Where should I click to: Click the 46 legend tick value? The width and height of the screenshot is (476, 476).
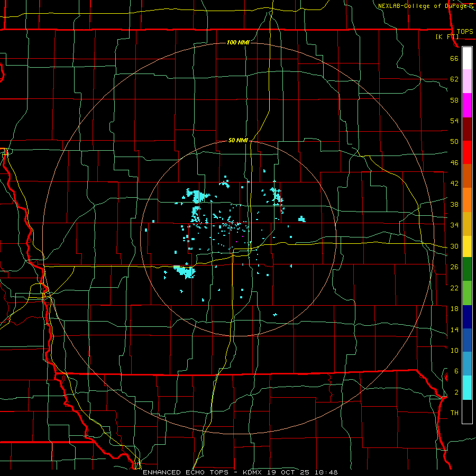point(454,163)
